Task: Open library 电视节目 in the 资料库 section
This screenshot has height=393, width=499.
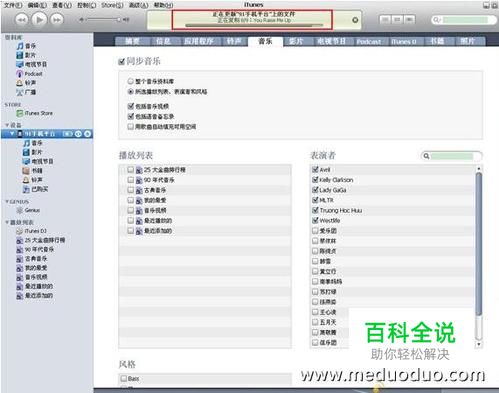Action: coord(32,64)
